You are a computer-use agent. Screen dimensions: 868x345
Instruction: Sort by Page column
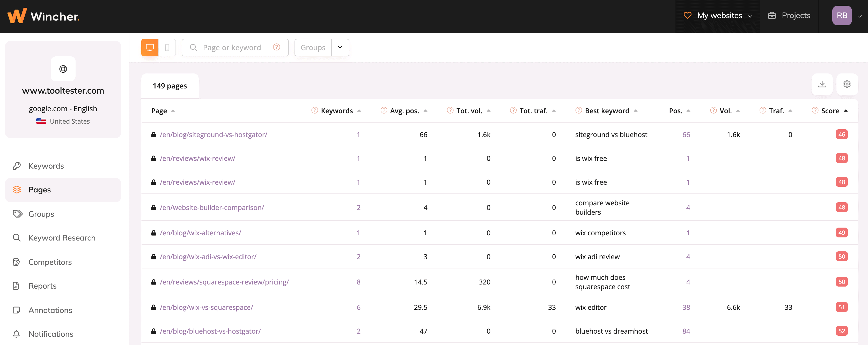163,111
